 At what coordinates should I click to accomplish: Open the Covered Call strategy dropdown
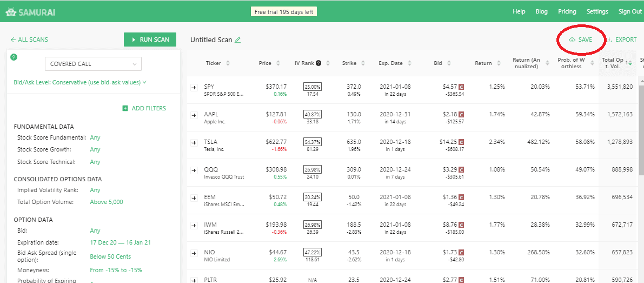coord(93,64)
